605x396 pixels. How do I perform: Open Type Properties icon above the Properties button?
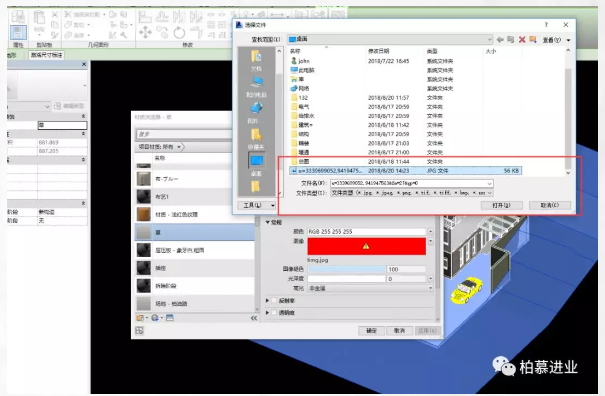18,17
